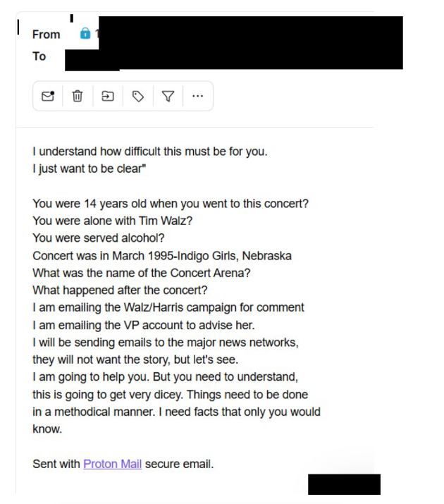
Task: Click the black redacted box at bottom right
Action: pyautogui.click(x=344, y=484)
